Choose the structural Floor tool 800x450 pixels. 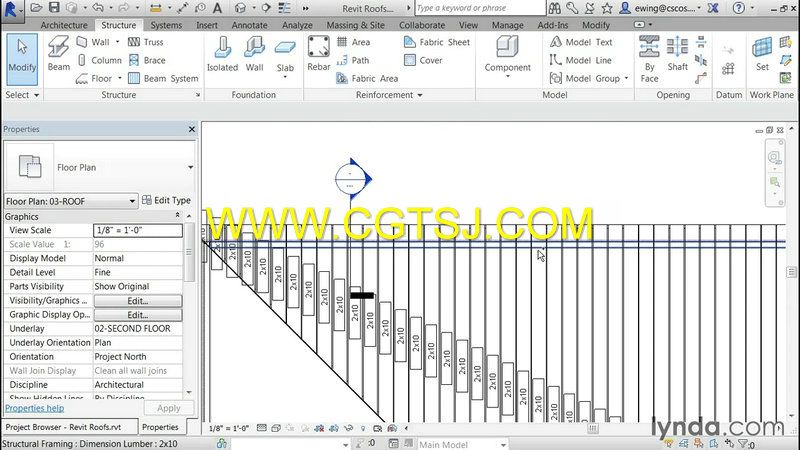(x=94, y=79)
